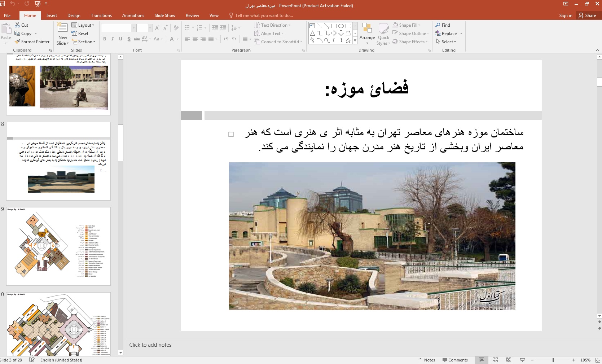This screenshot has width=602, height=364.
Task: Fit slide to current window
Action: 597,360
